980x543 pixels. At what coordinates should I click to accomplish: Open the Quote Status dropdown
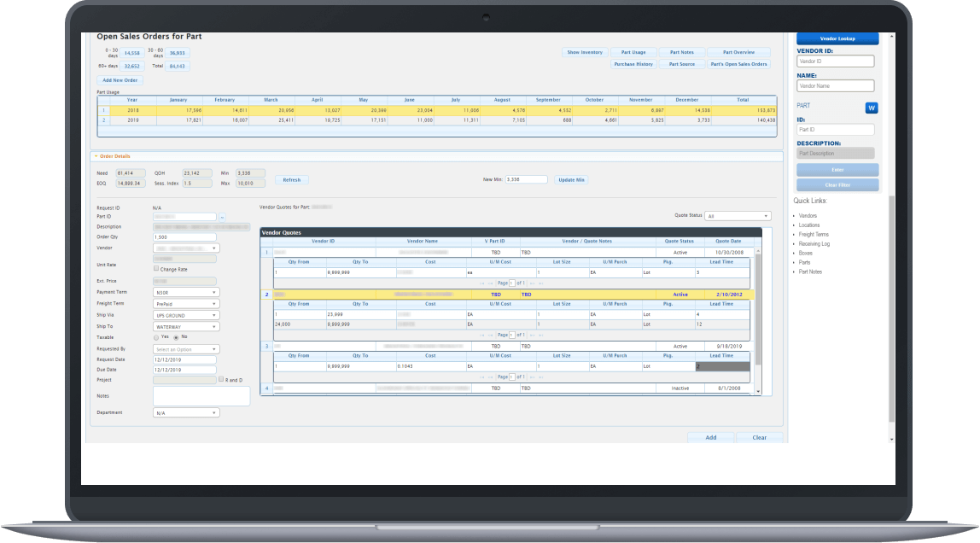(x=738, y=215)
